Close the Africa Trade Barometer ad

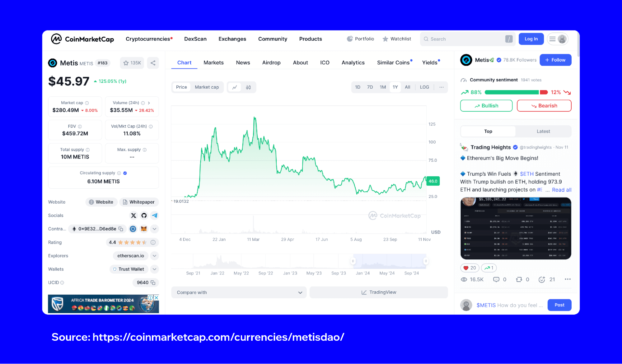tap(157, 297)
